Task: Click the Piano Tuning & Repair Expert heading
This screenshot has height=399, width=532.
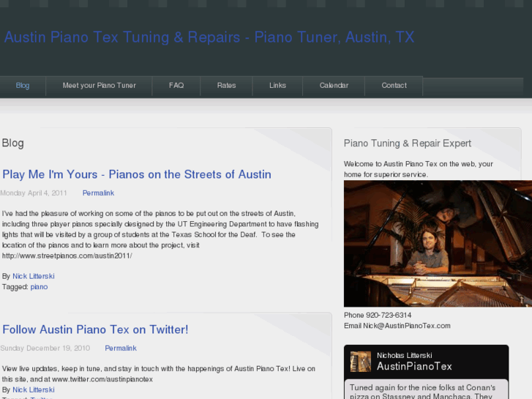Action: point(408,143)
